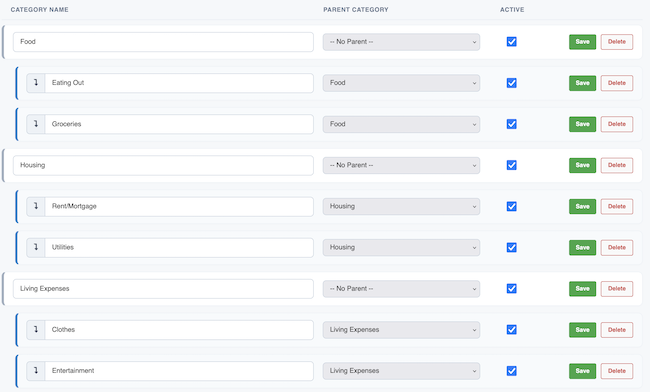Delete the Entertainment category

tap(617, 371)
